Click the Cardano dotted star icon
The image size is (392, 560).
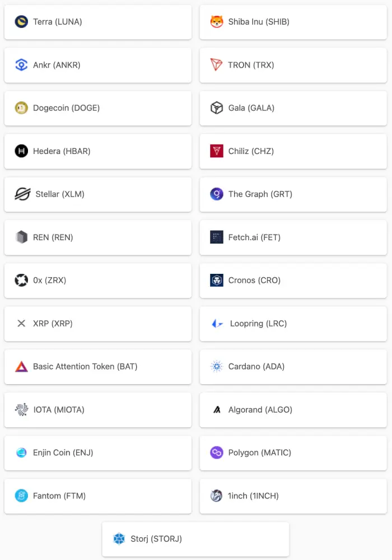[x=217, y=366]
